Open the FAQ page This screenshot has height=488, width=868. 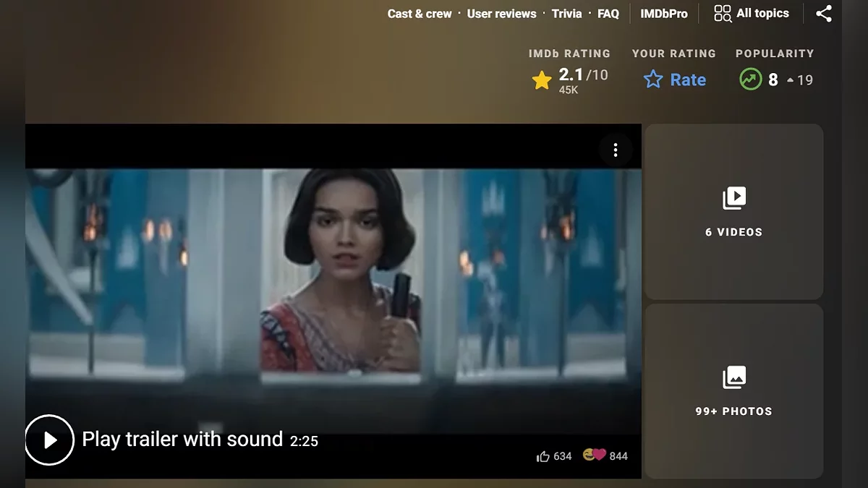[x=608, y=14]
